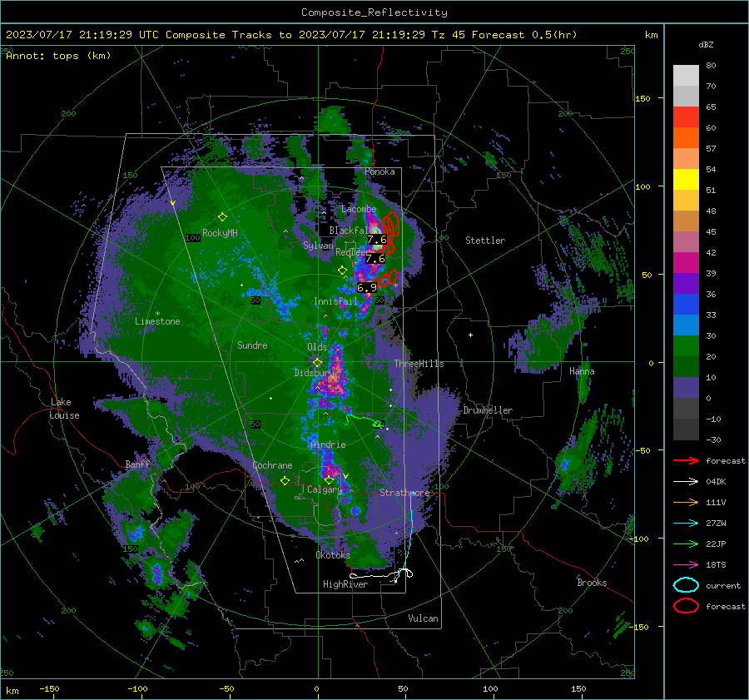Click the white looping aircraft track near HighRiver
Image resolution: width=749 pixels, height=700 pixels.
(382, 575)
